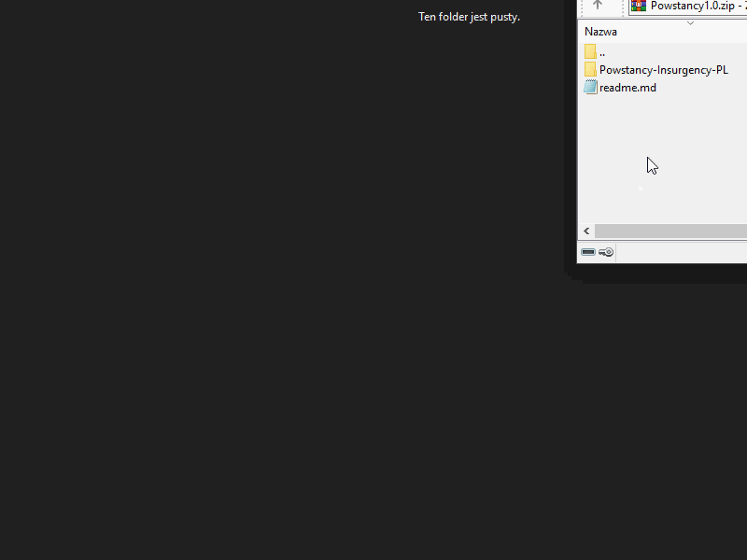747x560 pixels.
Task: Click the scroll left arrow of file list
Action: [x=586, y=231]
